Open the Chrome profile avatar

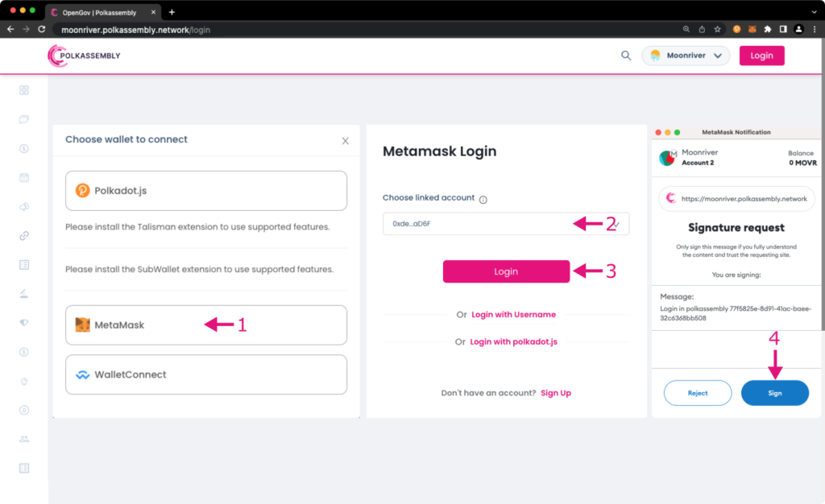tap(798, 30)
